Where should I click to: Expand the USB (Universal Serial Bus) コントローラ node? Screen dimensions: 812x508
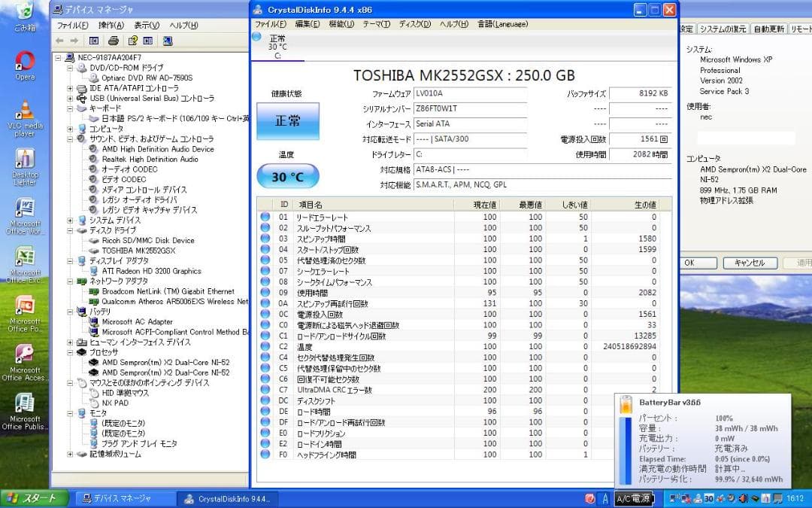70,98
